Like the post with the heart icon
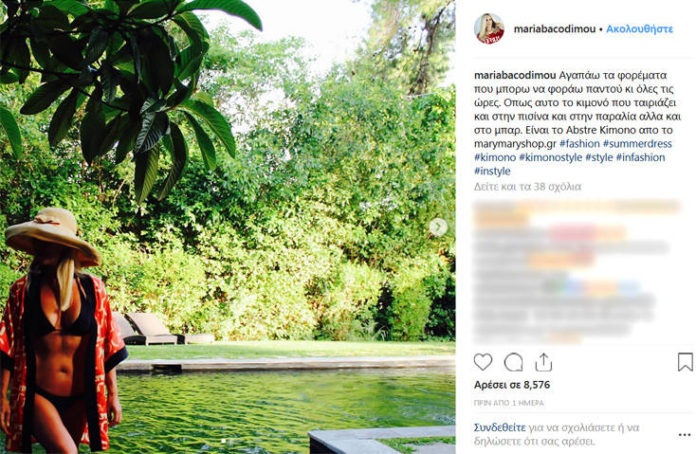 point(483,362)
